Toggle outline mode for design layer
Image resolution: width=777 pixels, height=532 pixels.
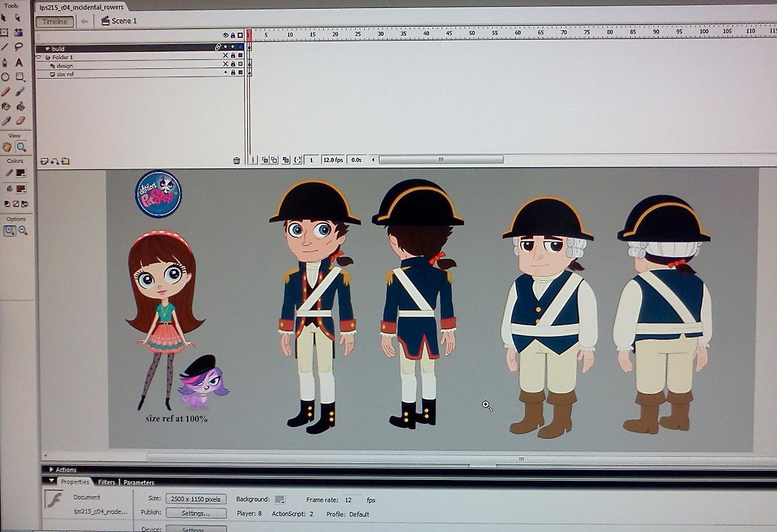pos(240,64)
